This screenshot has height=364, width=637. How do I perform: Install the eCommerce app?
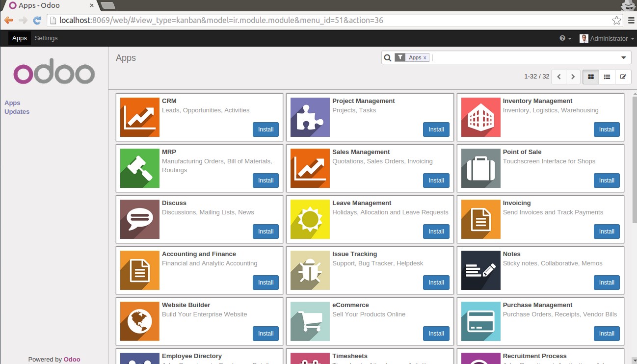pyautogui.click(x=436, y=334)
